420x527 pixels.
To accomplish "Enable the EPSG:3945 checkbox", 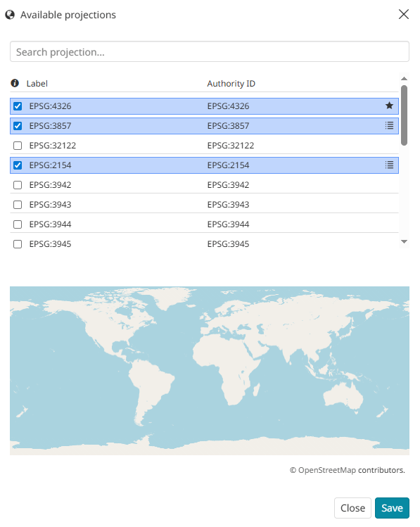I will coord(18,244).
